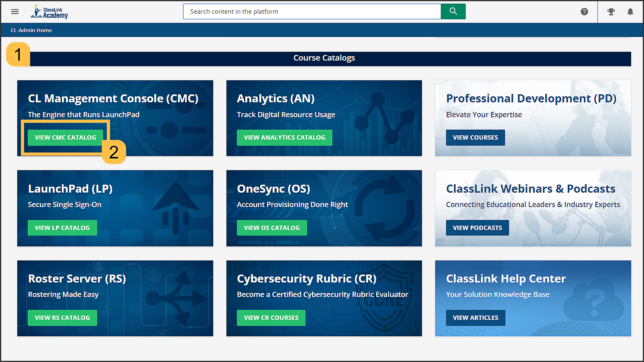This screenshot has height=362, width=644.
Task: Click View CMC Catalog button
Action: pos(65,138)
